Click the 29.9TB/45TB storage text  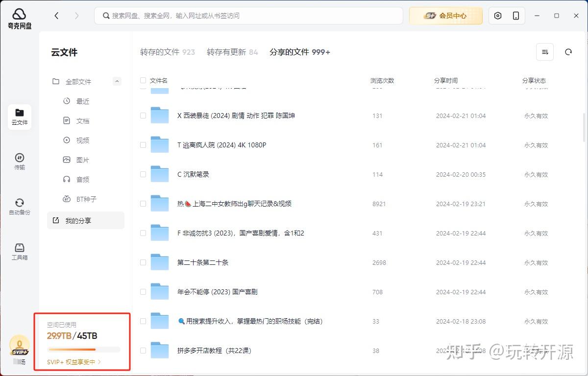click(72, 336)
